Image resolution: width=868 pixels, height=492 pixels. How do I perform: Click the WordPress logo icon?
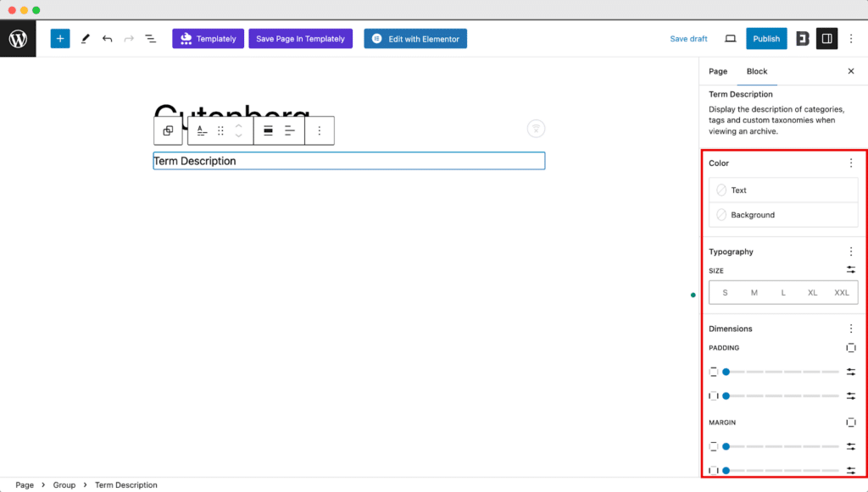[18, 39]
